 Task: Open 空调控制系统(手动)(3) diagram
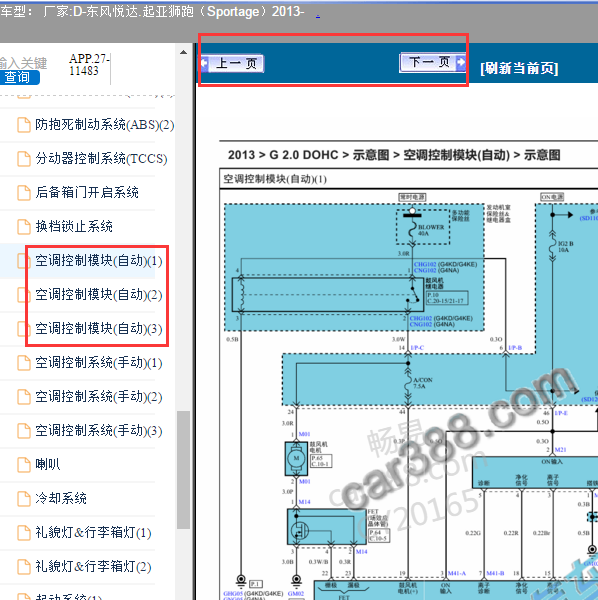tap(99, 431)
